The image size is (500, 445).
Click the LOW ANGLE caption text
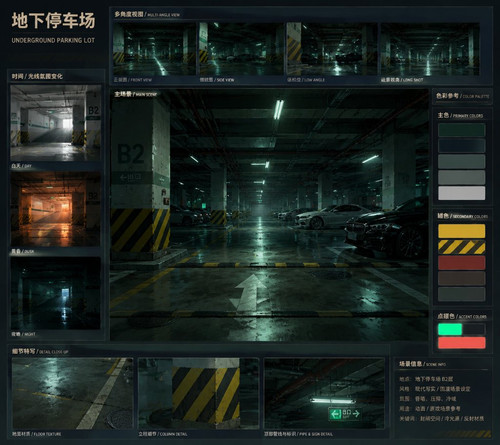click(x=306, y=80)
